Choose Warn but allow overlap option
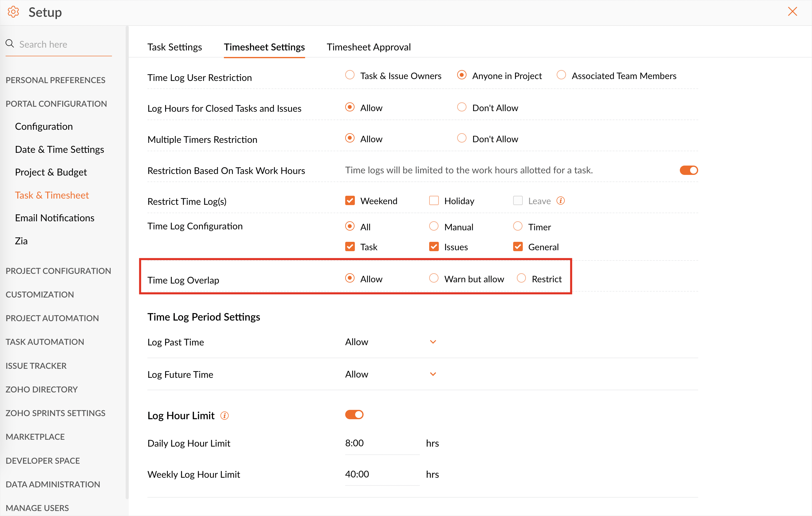 coord(434,279)
